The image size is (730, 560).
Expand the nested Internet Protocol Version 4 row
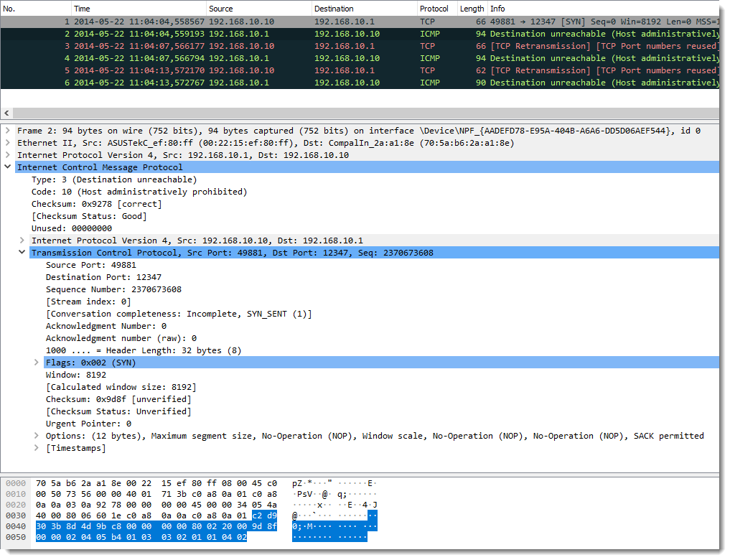(x=22, y=241)
